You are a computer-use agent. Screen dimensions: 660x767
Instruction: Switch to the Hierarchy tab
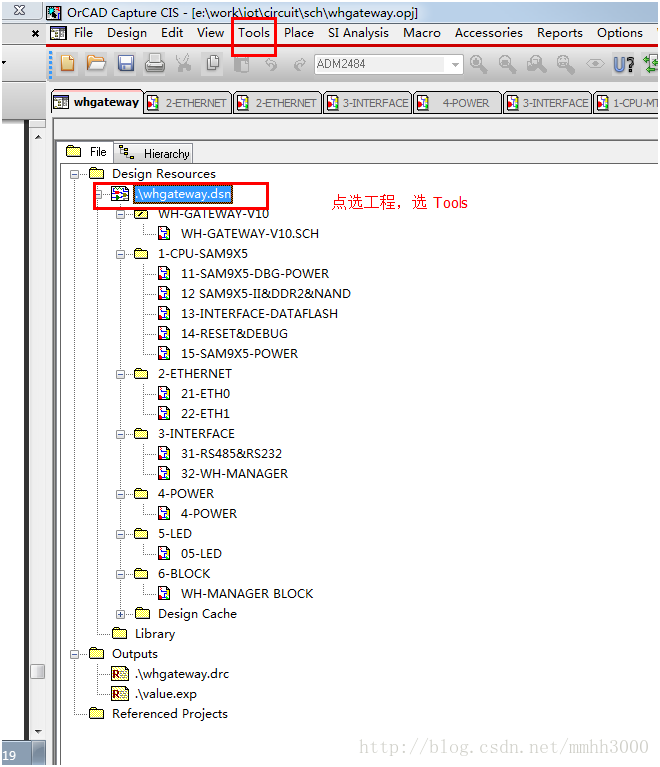click(154, 154)
